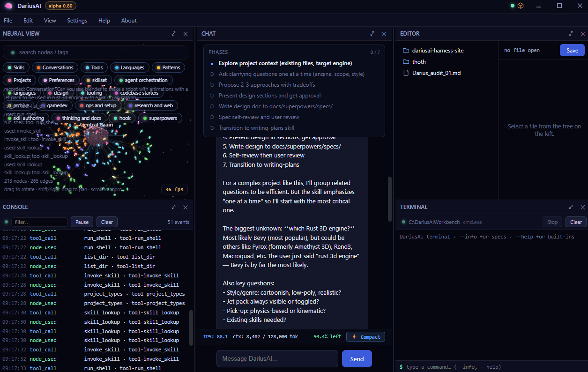This screenshot has height=372, width=588.
Task: Close the Editor panel
Action: click(x=583, y=34)
